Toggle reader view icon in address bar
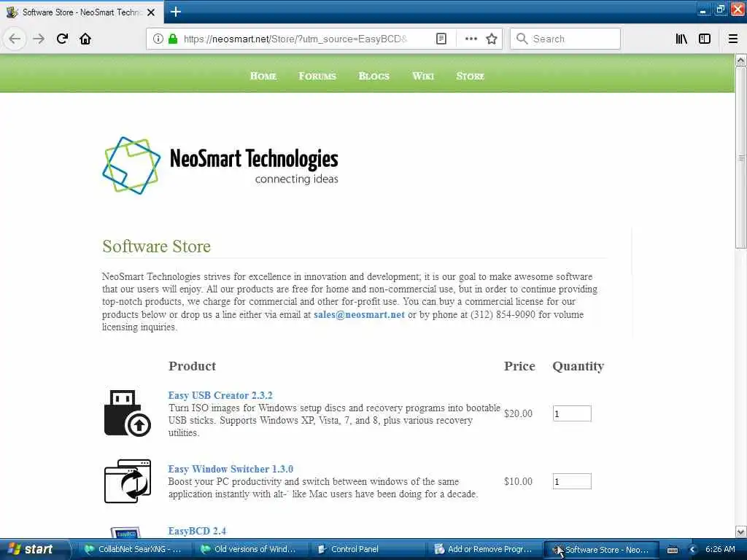 point(441,39)
